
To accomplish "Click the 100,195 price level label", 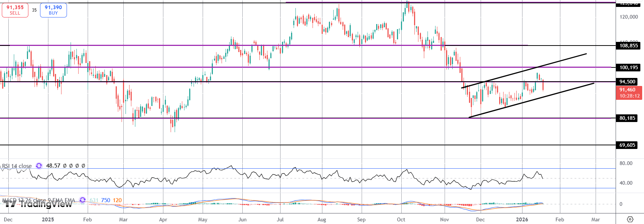I will coord(628,67).
